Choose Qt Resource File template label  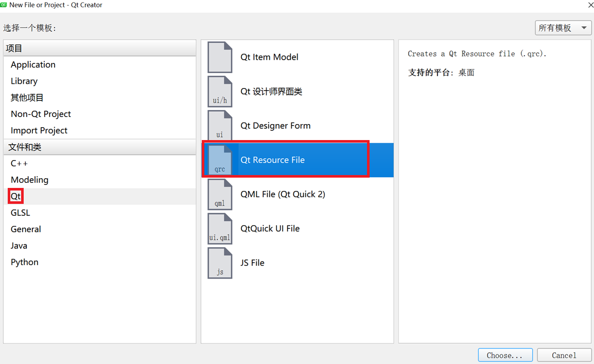tap(272, 160)
